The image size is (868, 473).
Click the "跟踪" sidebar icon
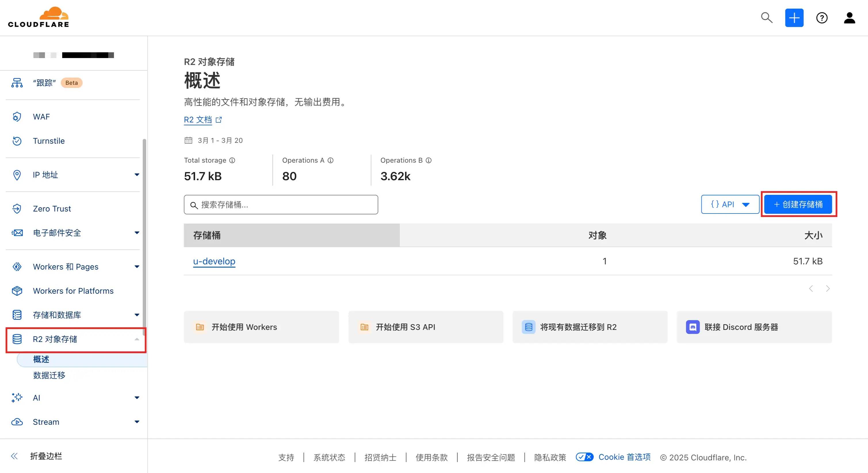(x=17, y=83)
